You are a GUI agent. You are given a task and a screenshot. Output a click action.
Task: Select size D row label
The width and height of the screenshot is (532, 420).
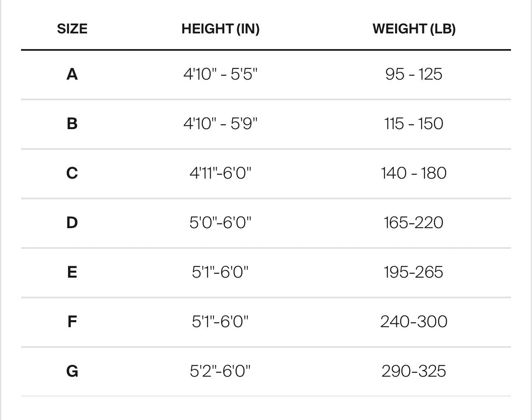(x=72, y=222)
